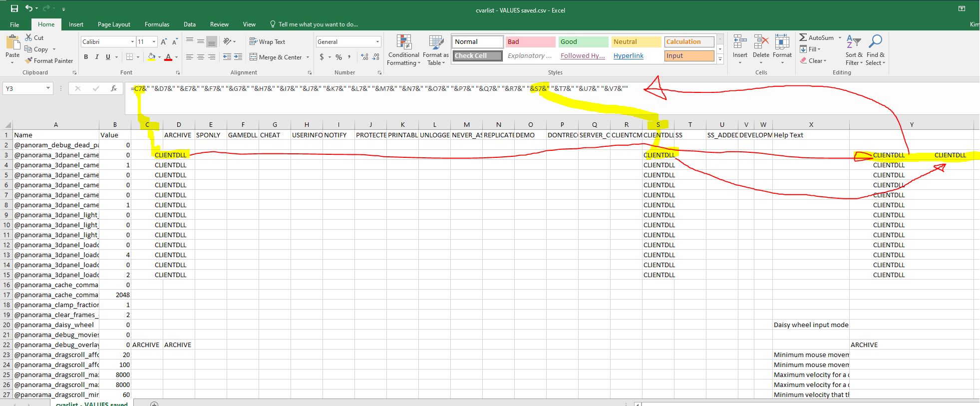Click the Format Painter brush
This screenshot has height=406, width=980.
coord(48,60)
